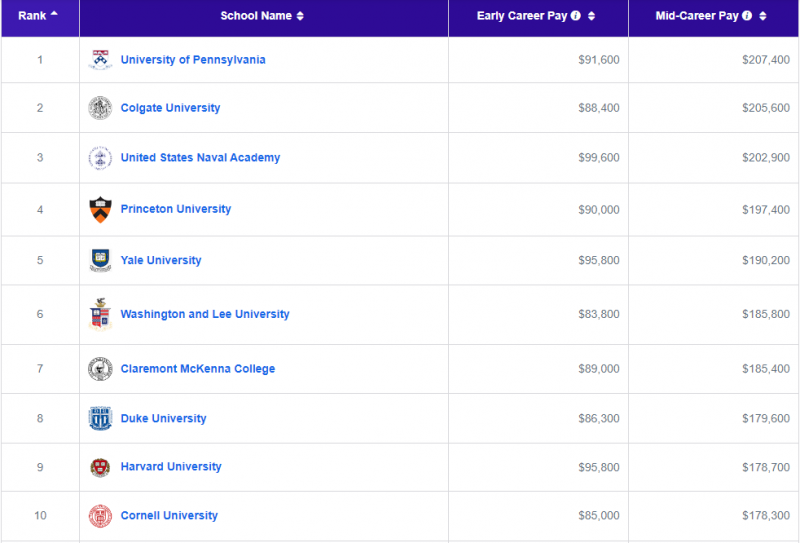Select mid-career pay $185,400

click(x=766, y=369)
